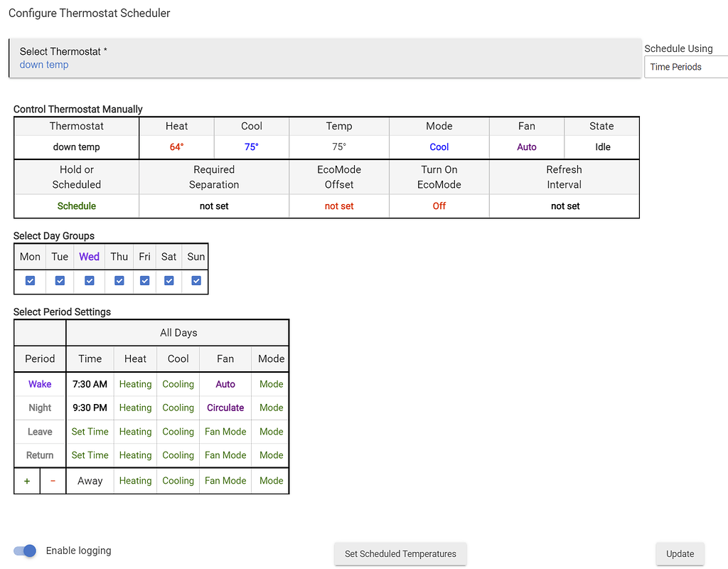728x569 pixels.
Task: Change the Wake time of 7:30 AM
Action: pyautogui.click(x=90, y=384)
